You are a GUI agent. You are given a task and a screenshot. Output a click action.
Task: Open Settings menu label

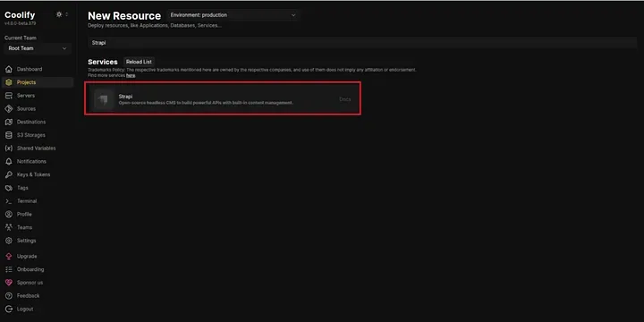point(26,241)
